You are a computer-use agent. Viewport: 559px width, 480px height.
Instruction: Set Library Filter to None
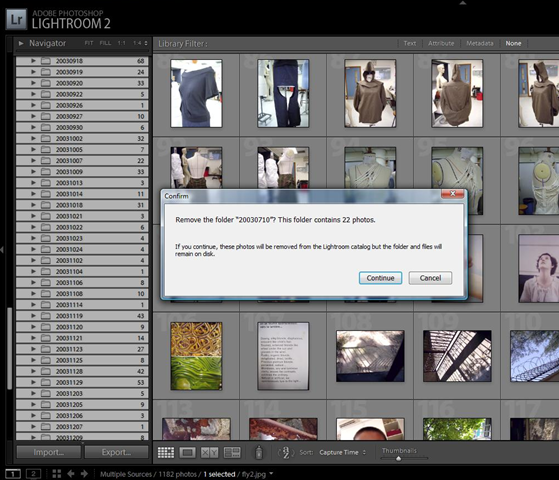pos(513,44)
